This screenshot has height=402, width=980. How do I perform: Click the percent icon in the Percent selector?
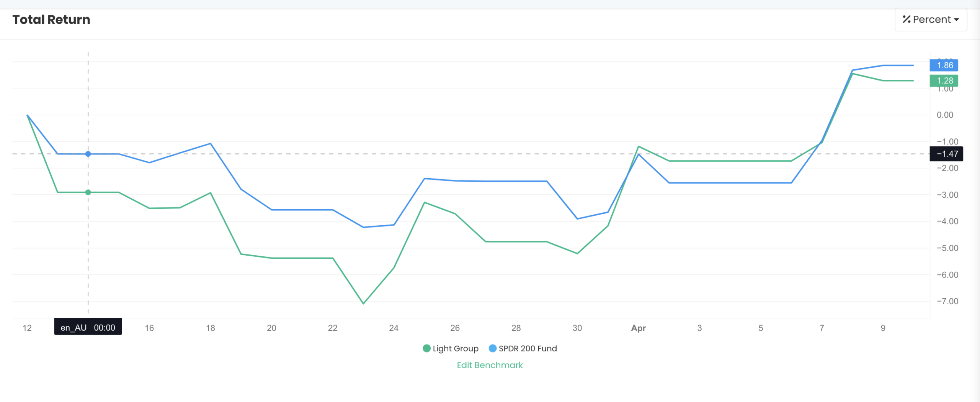[x=907, y=19]
